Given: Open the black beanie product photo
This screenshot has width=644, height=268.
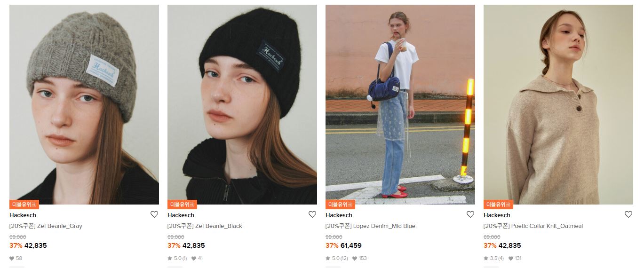Looking at the screenshot, I should click(242, 104).
